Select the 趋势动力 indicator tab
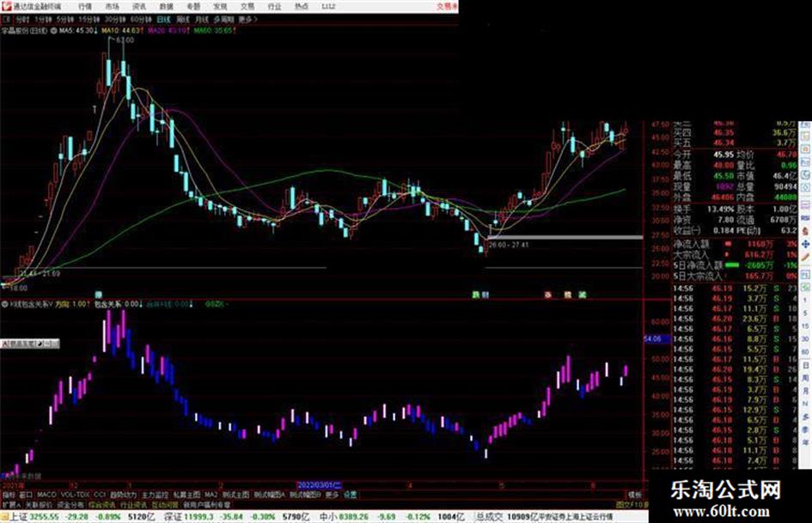812x523 pixels. click(123, 495)
